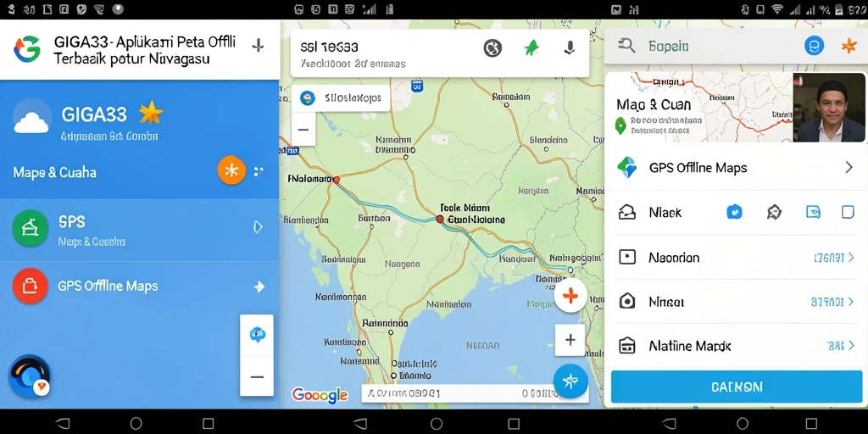Click the square dot icon beside Naonion
868x434 pixels.
pos(627,257)
